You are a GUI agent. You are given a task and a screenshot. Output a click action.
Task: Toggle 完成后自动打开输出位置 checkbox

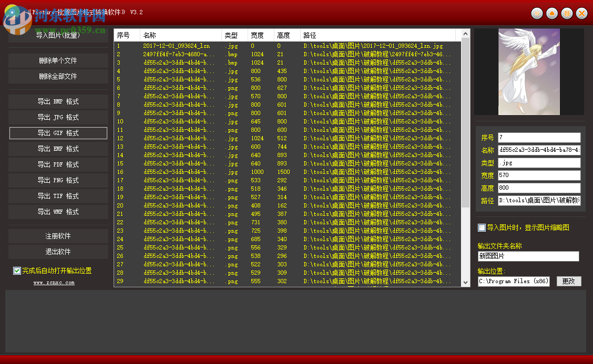coord(17,271)
